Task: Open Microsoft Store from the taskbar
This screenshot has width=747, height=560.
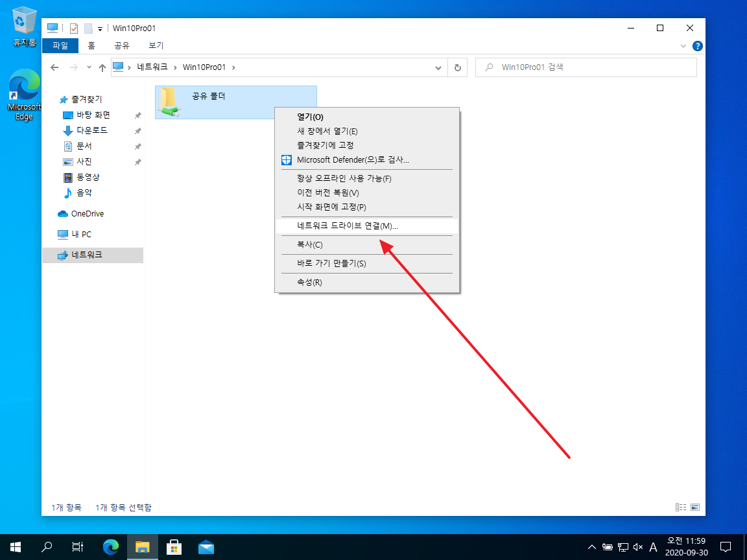Action: pyautogui.click(x=174, y=547)
